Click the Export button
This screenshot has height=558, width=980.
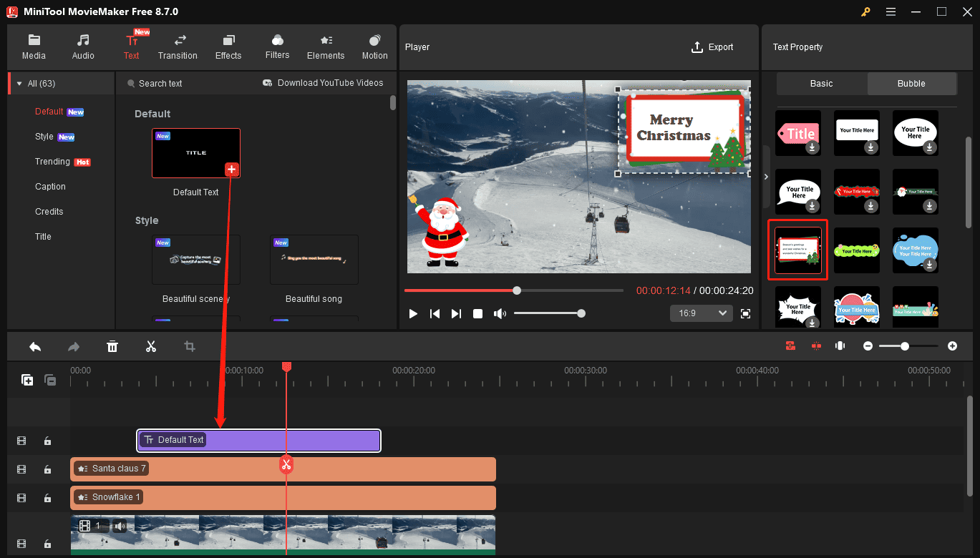click(x=712, y=47)
